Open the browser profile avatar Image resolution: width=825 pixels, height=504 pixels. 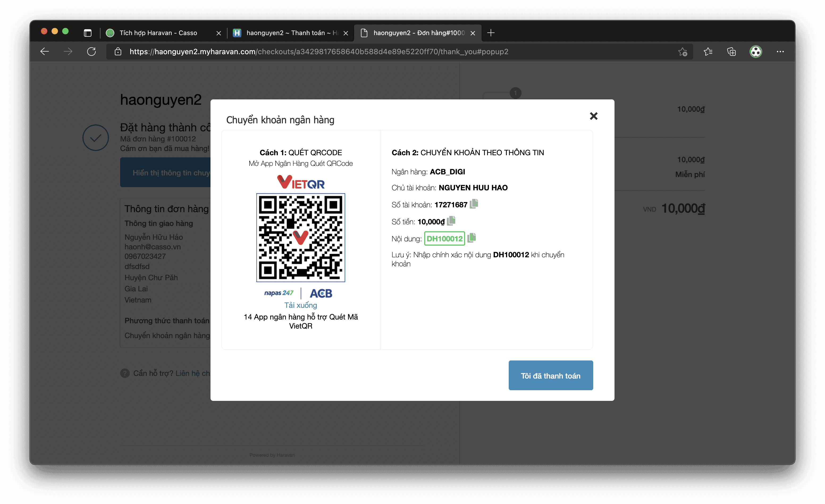[755, 52]
